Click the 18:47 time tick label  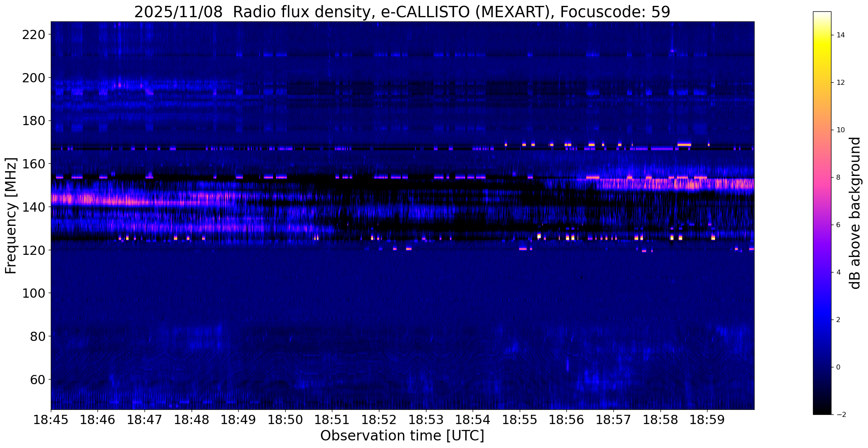pos(145,420)
